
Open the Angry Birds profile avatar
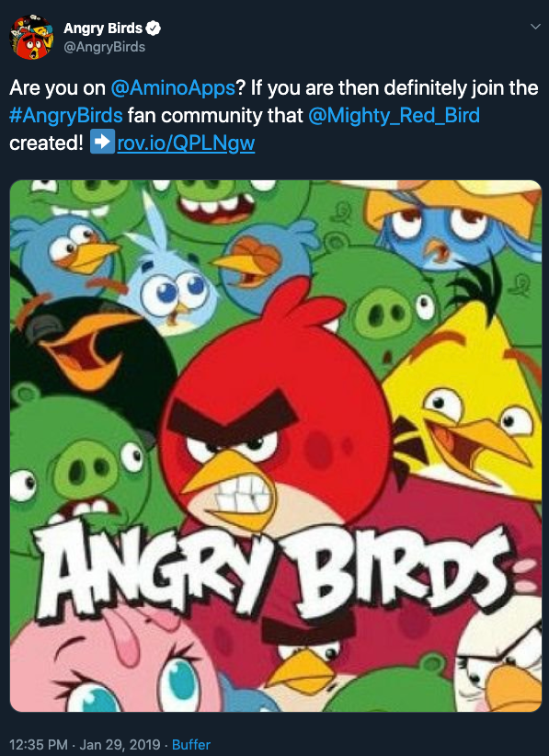pos(32,37)
